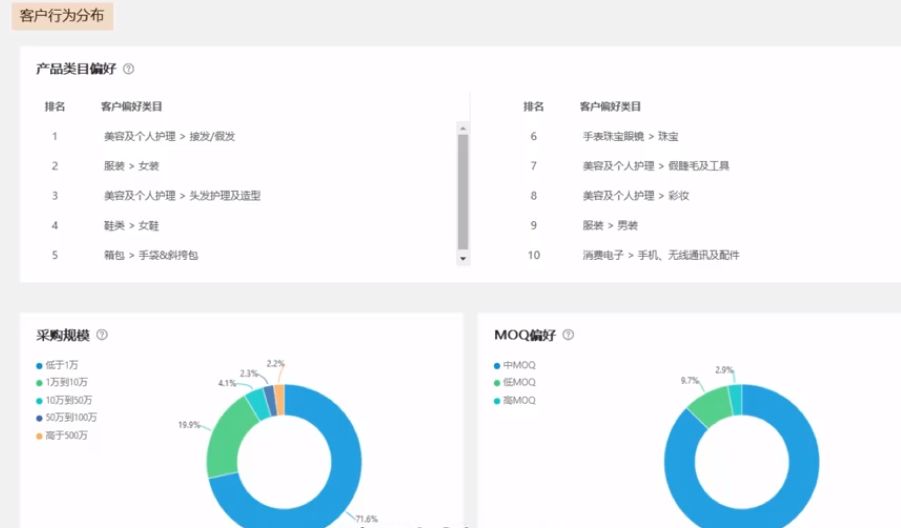
Task: Click help icon next to MOQ偏好
Action: [x=568, y=335]
